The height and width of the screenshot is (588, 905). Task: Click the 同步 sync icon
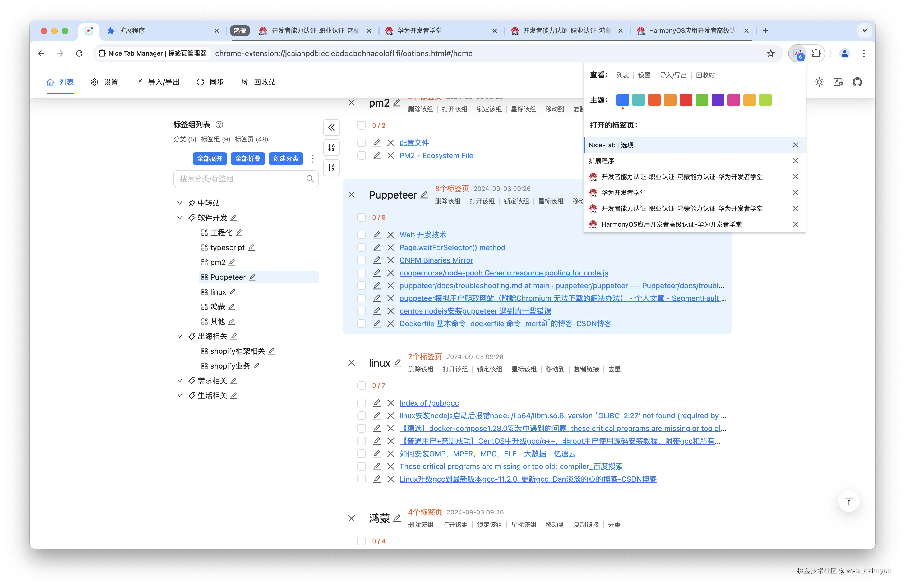click(x=200, y=82)
